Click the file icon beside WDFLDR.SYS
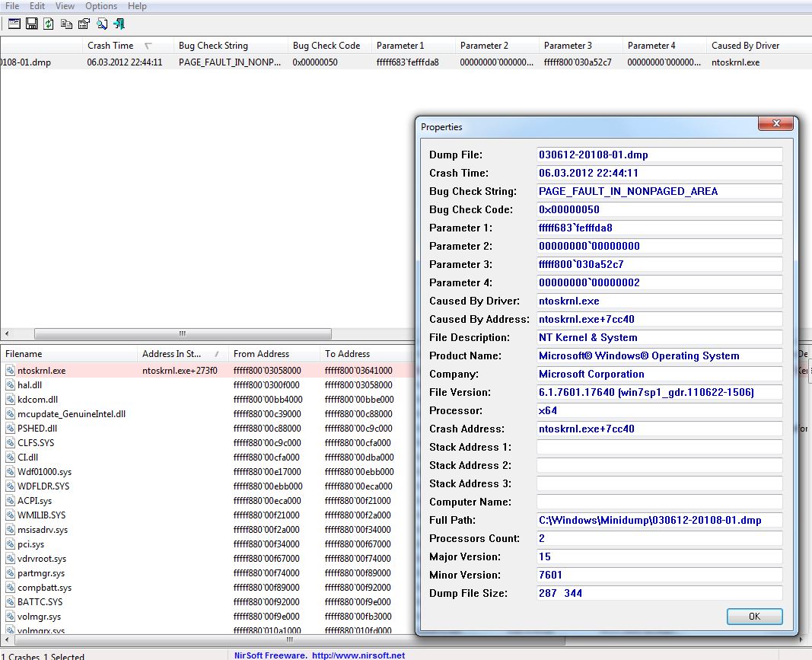Image resolution: width=812 pixels, height=660 pixels. [x=10, y=486]
